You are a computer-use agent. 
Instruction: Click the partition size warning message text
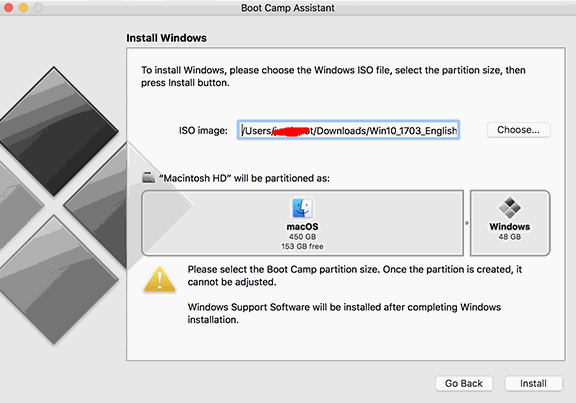point(354,276)
